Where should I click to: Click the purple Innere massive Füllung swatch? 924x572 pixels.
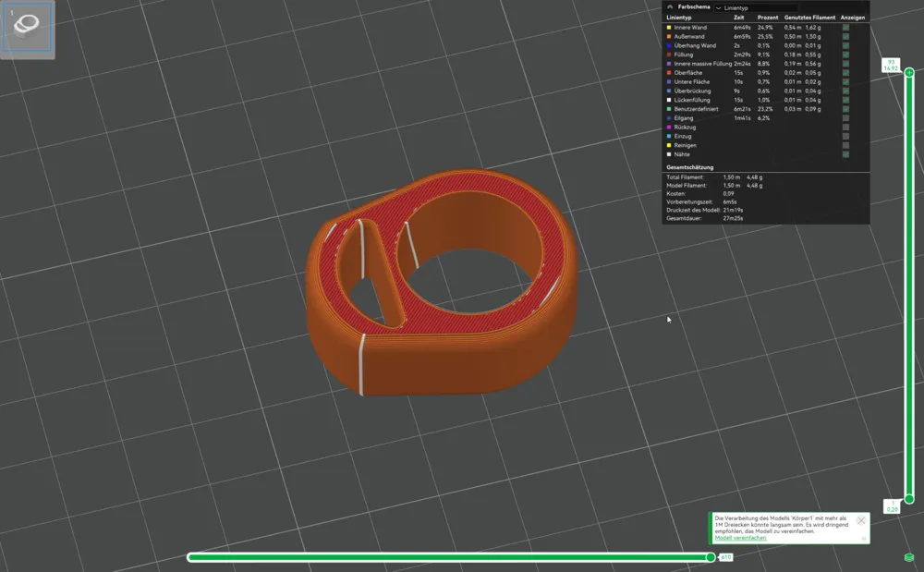click(669, 64)
